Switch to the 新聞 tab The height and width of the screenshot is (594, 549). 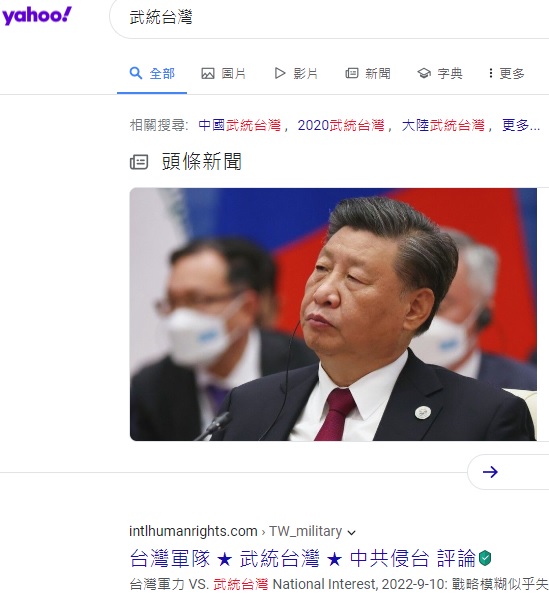368,73
